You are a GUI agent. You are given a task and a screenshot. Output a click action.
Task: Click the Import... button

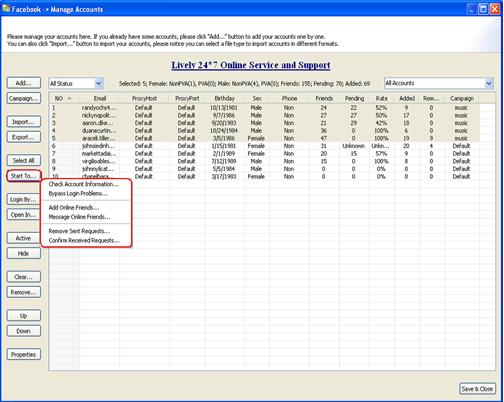point(24,122)
